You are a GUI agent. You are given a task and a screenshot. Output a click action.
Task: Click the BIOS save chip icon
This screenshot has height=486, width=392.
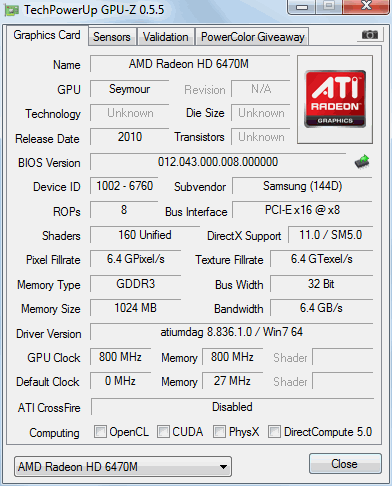click(x=362, y=162)
